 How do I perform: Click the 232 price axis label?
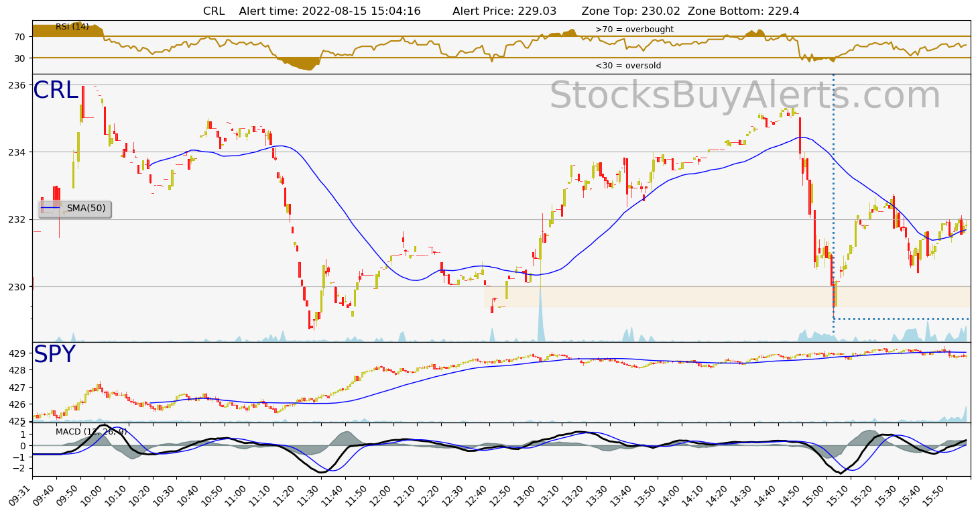click(18, 219)
